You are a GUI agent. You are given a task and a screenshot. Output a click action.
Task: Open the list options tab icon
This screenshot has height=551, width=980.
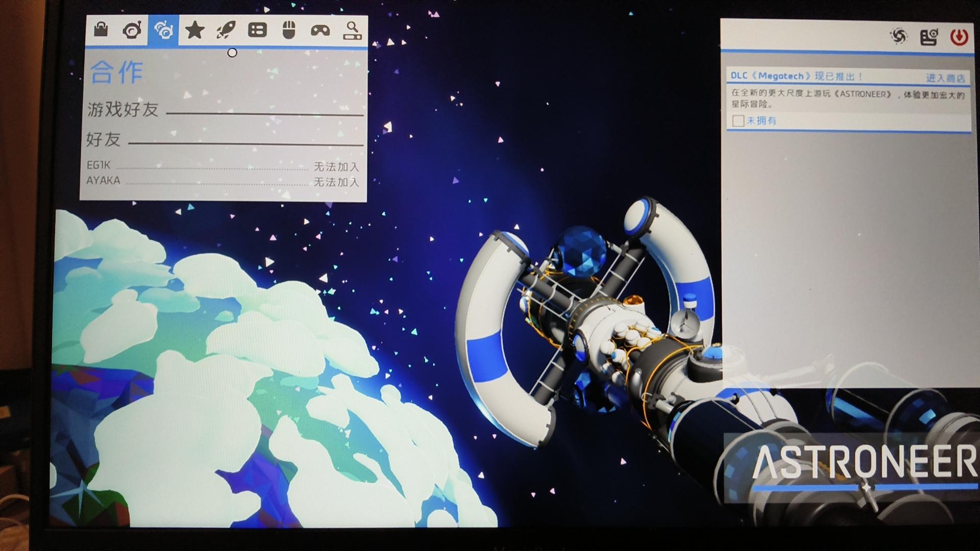click(x=257, y=31)
